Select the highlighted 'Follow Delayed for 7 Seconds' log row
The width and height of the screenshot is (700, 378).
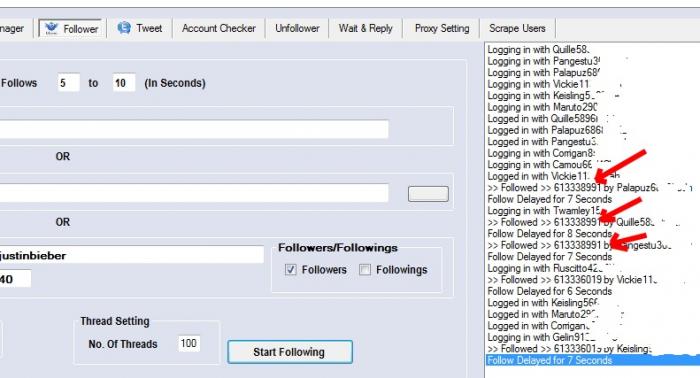click(592, 360)
